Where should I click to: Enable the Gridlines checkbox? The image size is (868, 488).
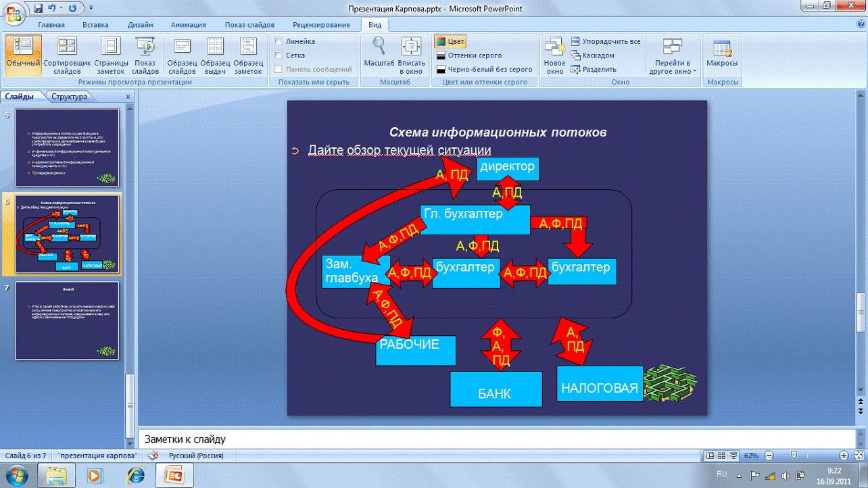(278, 55)
